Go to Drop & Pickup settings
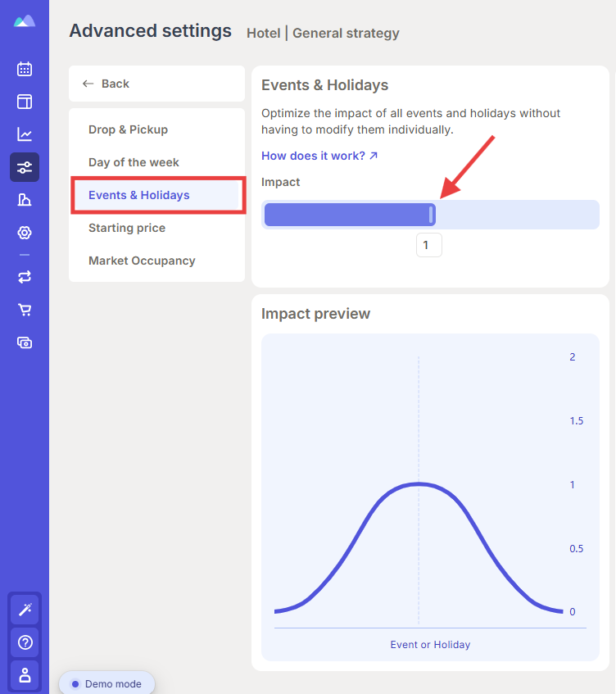This screenshot has height=694, width=616. click(129, 129)
